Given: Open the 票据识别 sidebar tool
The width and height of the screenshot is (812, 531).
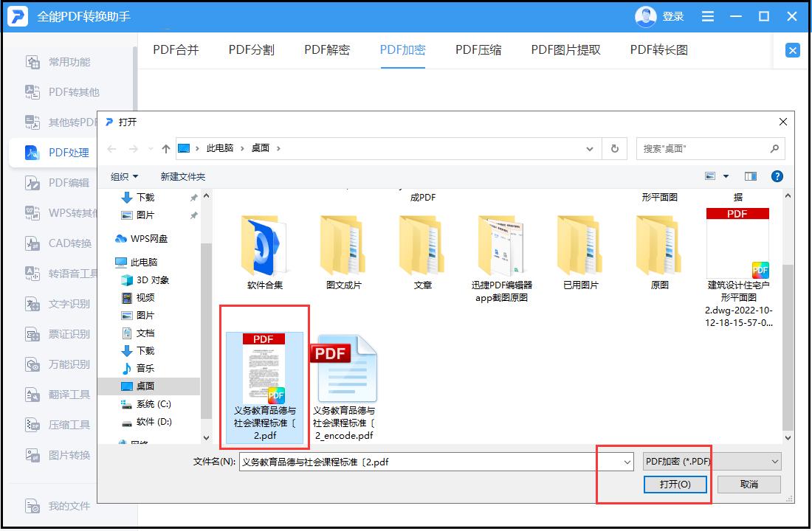Looking at the screenshot, I should 55,334.
